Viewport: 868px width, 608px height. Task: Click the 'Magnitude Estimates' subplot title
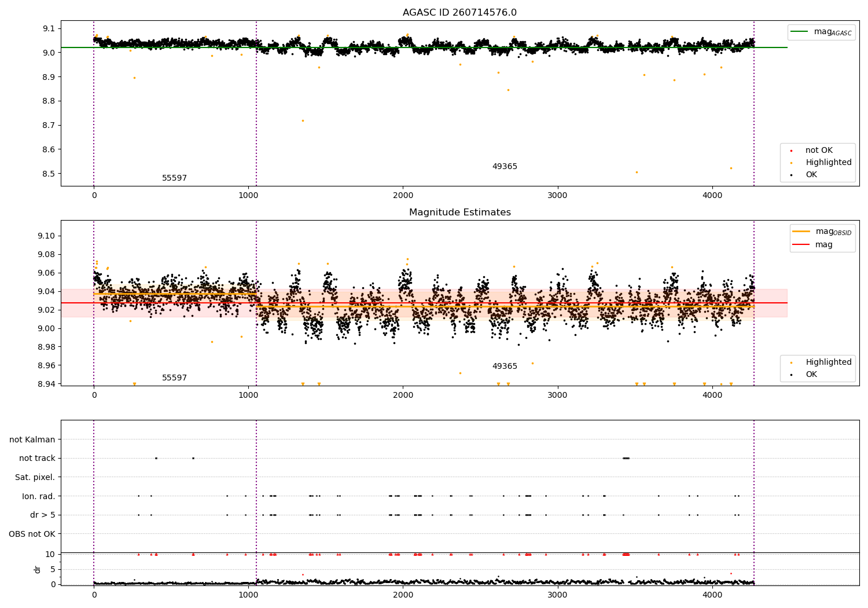click(x=459, y=213)
